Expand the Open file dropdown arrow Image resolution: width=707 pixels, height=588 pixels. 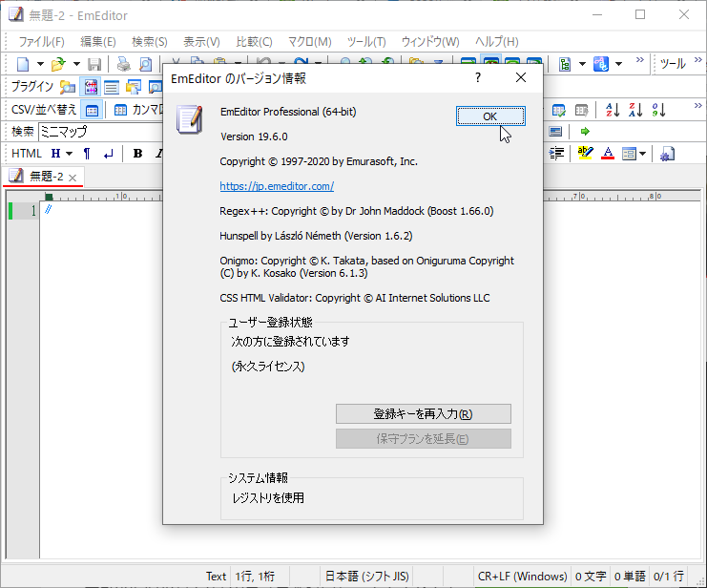pyautogui.click(x=76, y=64)
